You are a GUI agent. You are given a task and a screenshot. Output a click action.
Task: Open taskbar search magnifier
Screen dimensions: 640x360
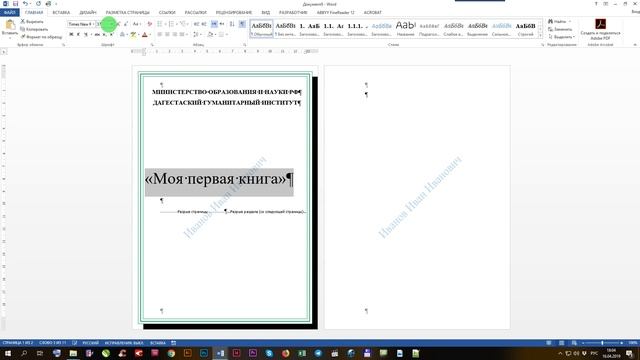point(24,353)
